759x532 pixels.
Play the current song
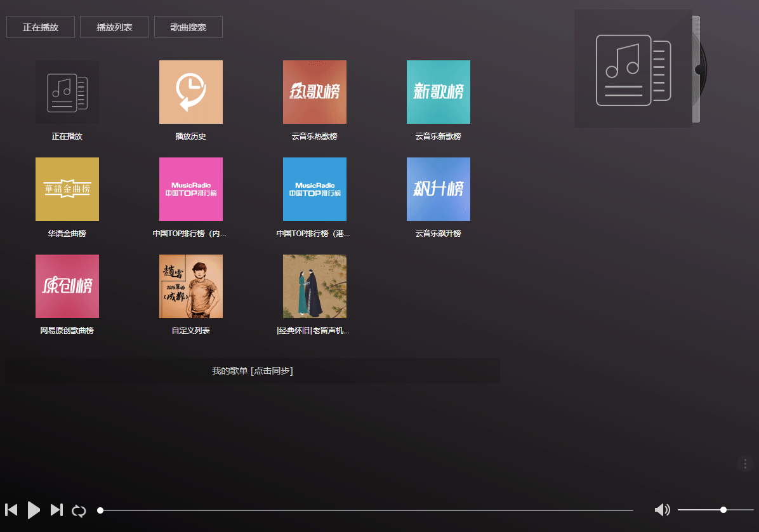tap(34, 510)
